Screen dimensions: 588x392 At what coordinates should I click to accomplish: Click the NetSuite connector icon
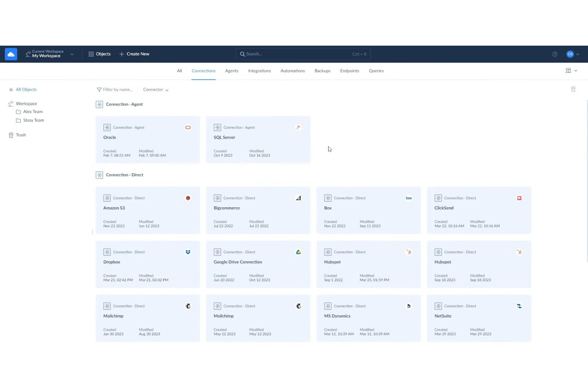tap(519, 306)
